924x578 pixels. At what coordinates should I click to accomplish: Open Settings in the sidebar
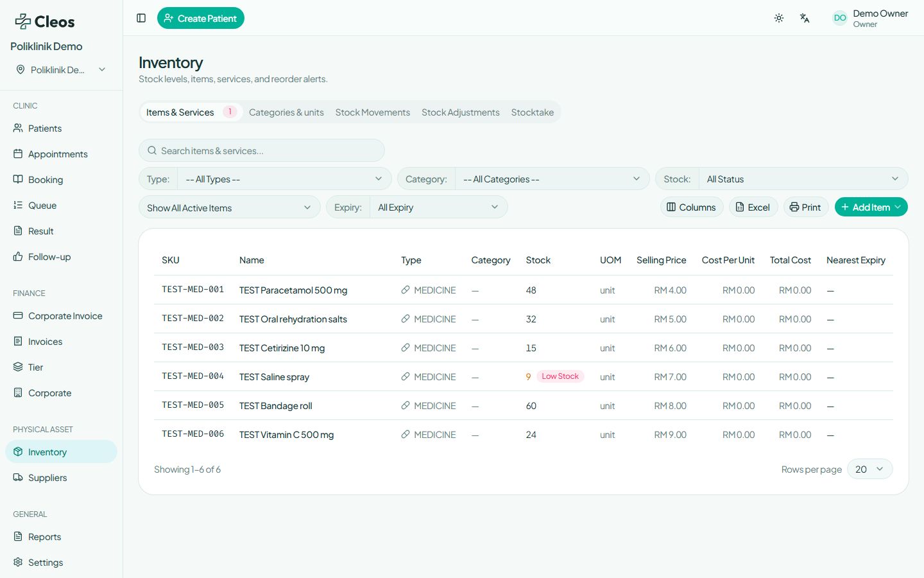click(61, 563)
